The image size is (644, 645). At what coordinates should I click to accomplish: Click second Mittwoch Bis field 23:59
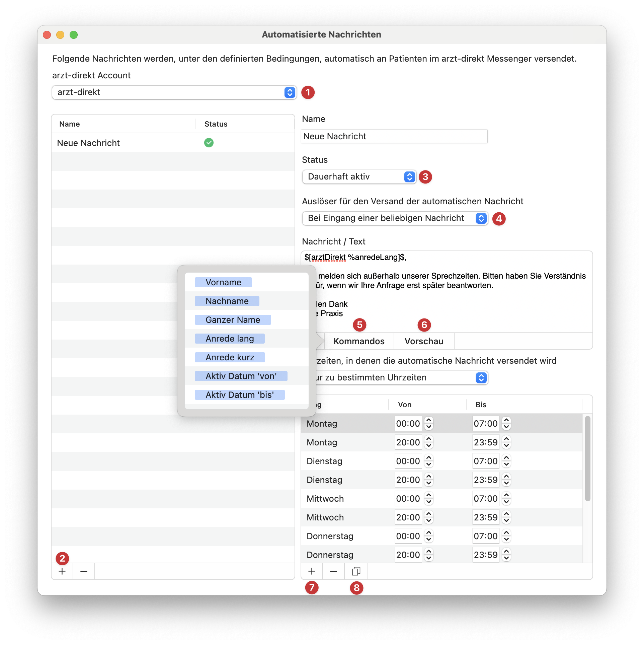click(x=486, y=517)
